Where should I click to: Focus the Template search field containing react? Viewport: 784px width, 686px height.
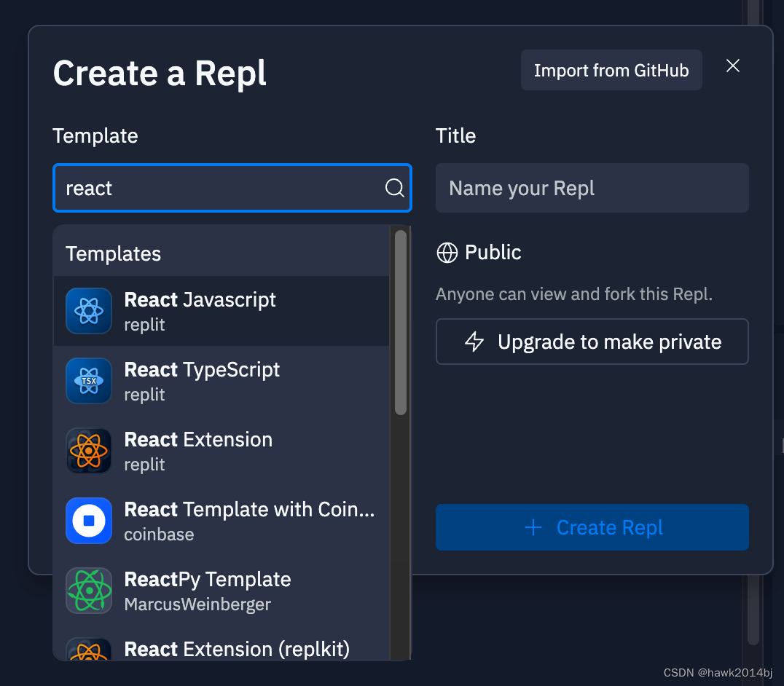(x=232, y=188)
